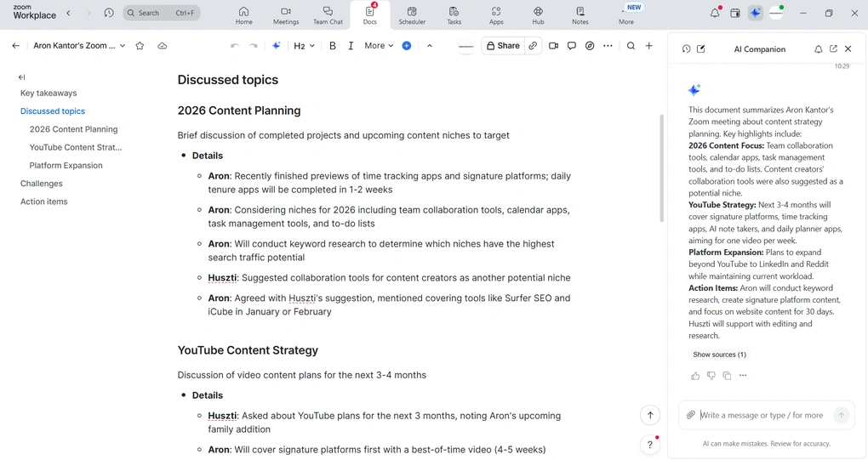This screenshot has width=868, height=460.
Task: Open the compass icon in docs toolbar
Action: [x=590, y=46]
